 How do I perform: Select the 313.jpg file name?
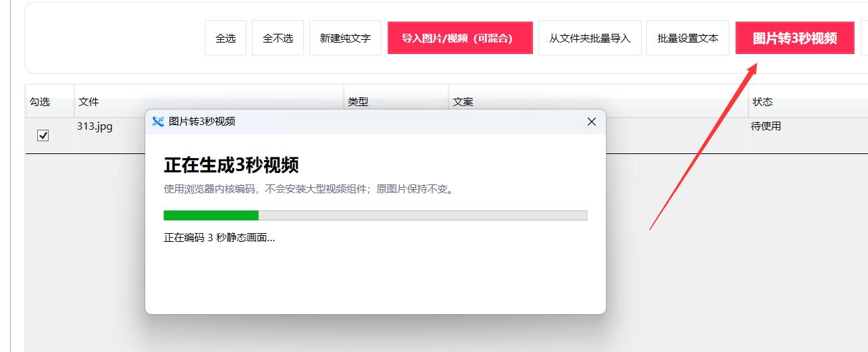tap(95, 126)
